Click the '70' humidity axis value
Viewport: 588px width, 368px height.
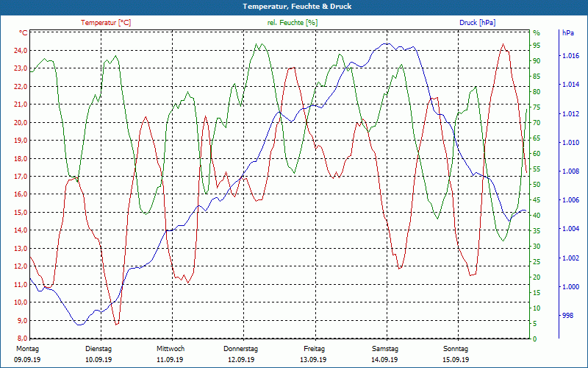(x=537, y=123)
